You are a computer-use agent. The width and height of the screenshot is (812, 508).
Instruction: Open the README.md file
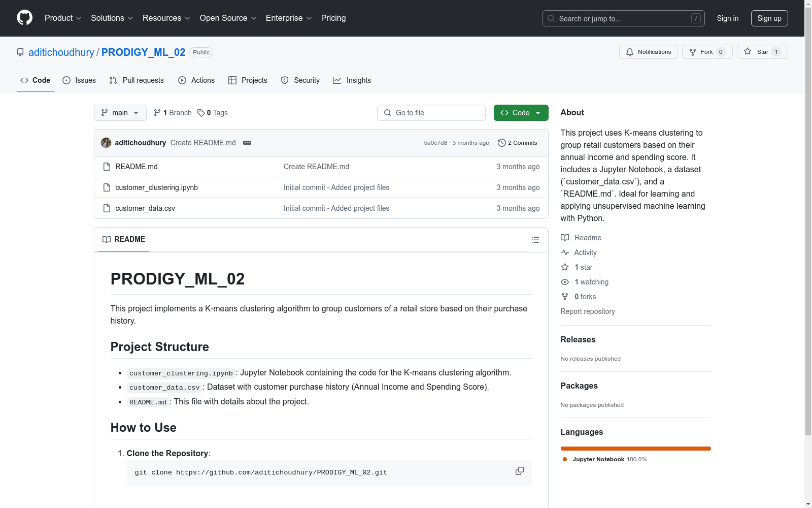(137, 167)
